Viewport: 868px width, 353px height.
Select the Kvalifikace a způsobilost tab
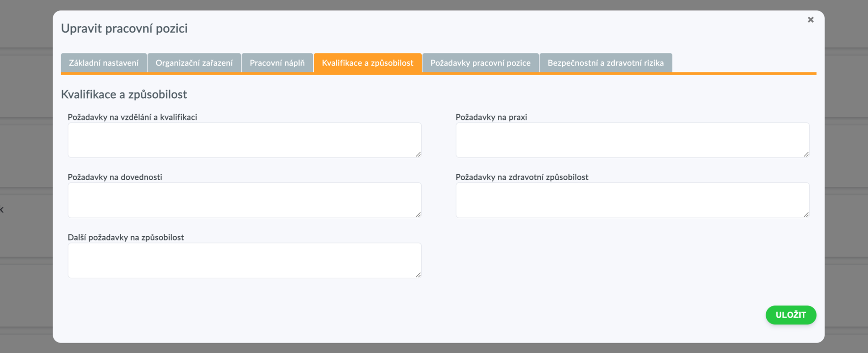pyautogui.click(x=368, y=63)
